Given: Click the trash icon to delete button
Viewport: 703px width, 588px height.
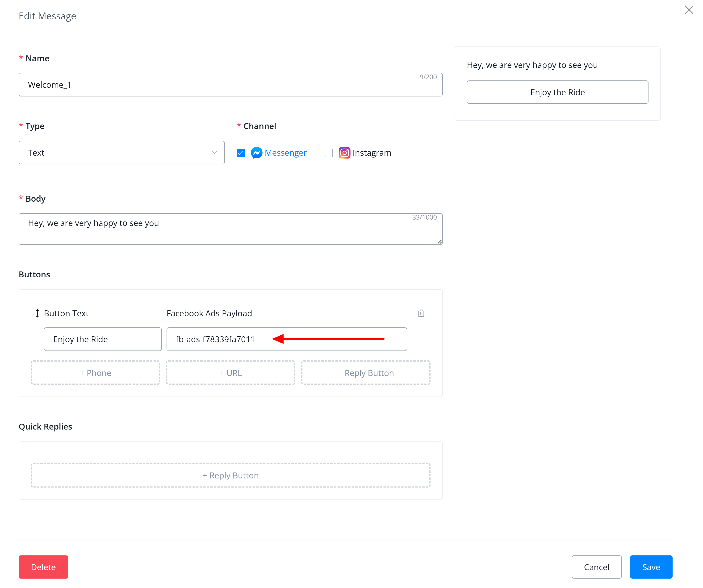Looking at the screenshot, I should click(421, 313).
